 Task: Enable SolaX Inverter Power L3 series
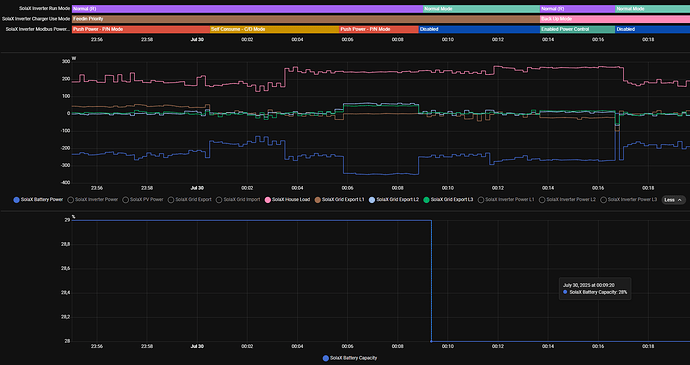628,199
